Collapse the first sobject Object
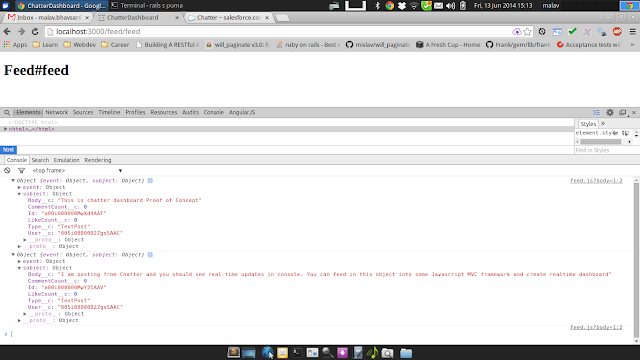 pos(19,193)
